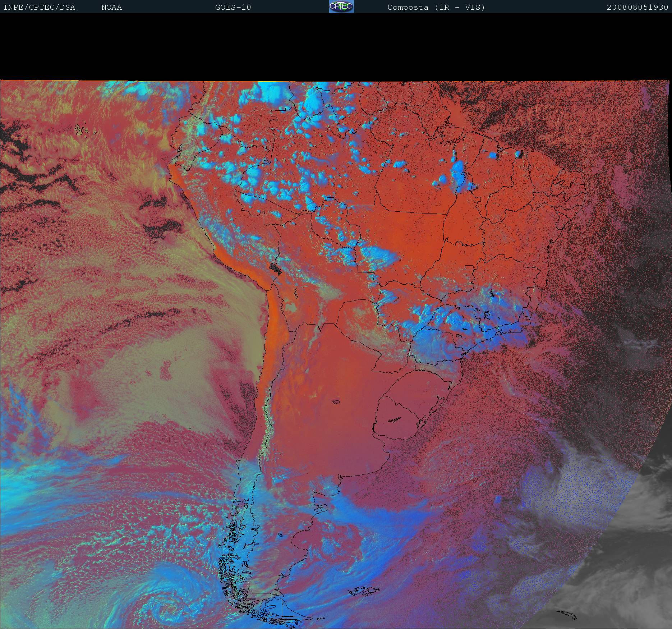Click Lake Titicaca dark outline on map

276,268
